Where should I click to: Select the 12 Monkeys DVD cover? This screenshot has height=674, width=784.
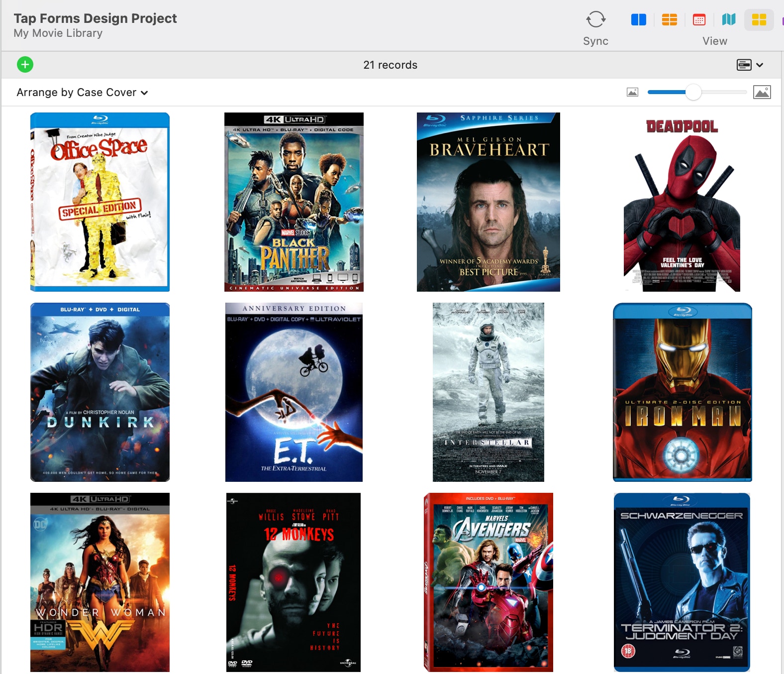point(294,582)
